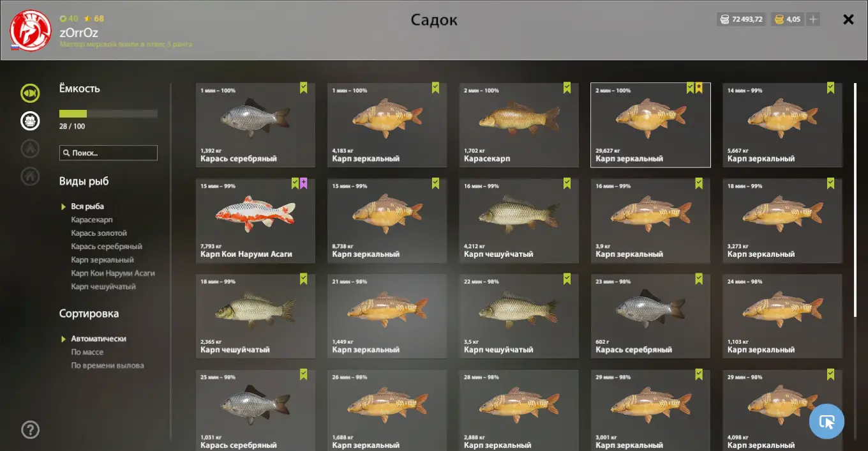Click the silver coins balance 72 493,72
Viewport: 868px width, 451px height.
coord(741,19)
